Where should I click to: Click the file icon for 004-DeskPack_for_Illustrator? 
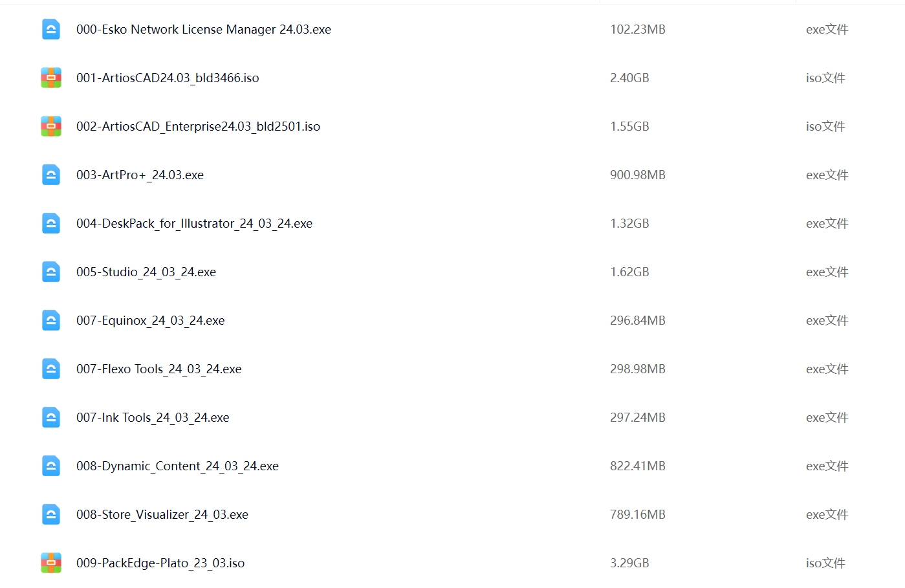51,223
